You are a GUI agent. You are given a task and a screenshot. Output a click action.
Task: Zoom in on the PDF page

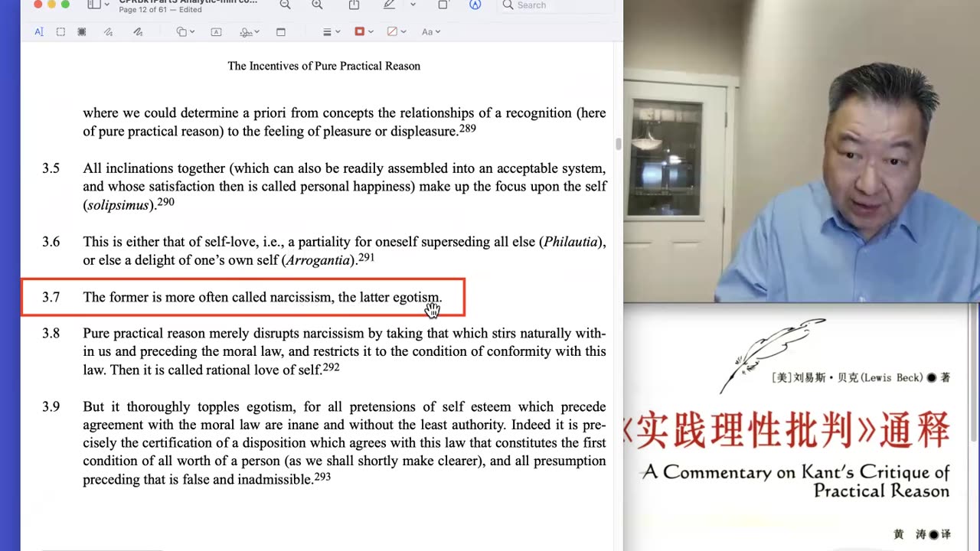[317, 5]
